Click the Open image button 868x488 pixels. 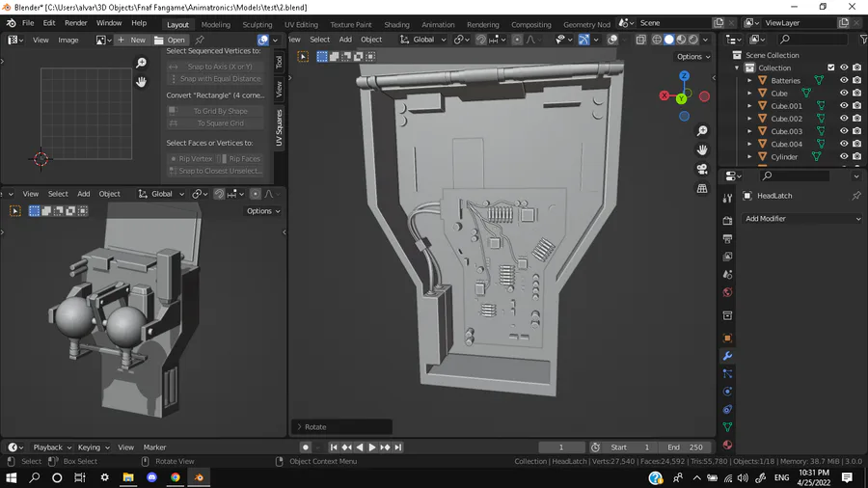pyautogui.click(x=170, y=40)
